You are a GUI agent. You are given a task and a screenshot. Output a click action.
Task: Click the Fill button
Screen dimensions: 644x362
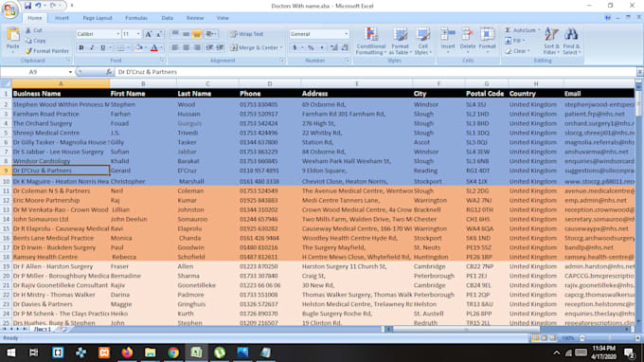(x=514, y=41)
